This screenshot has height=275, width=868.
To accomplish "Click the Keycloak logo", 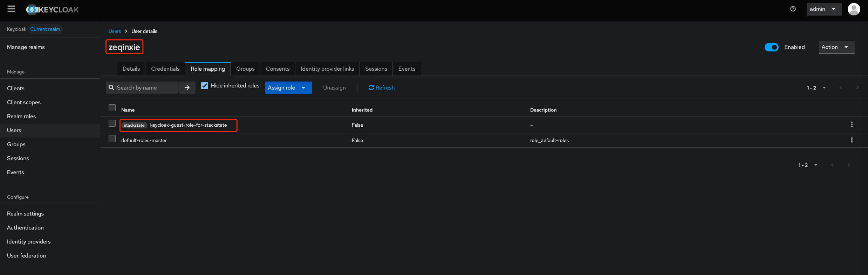I will tap(52, 10).
